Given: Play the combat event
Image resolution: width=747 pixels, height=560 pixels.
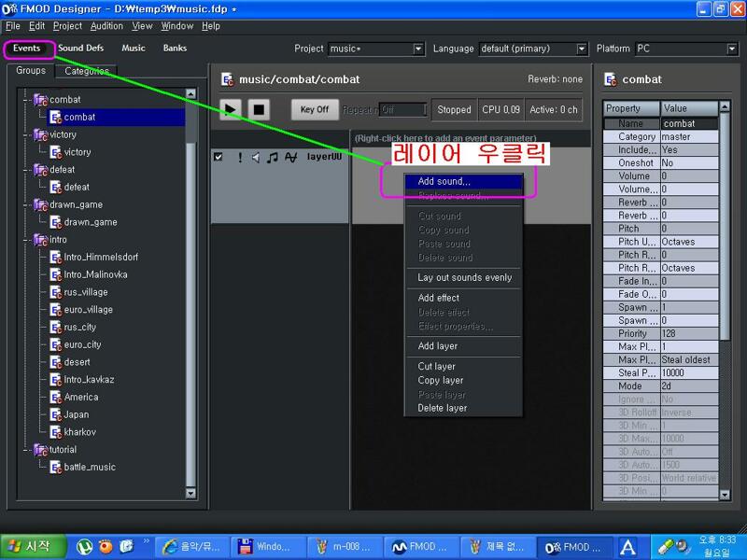Looking at the screenshot, I should coord(231,109).
